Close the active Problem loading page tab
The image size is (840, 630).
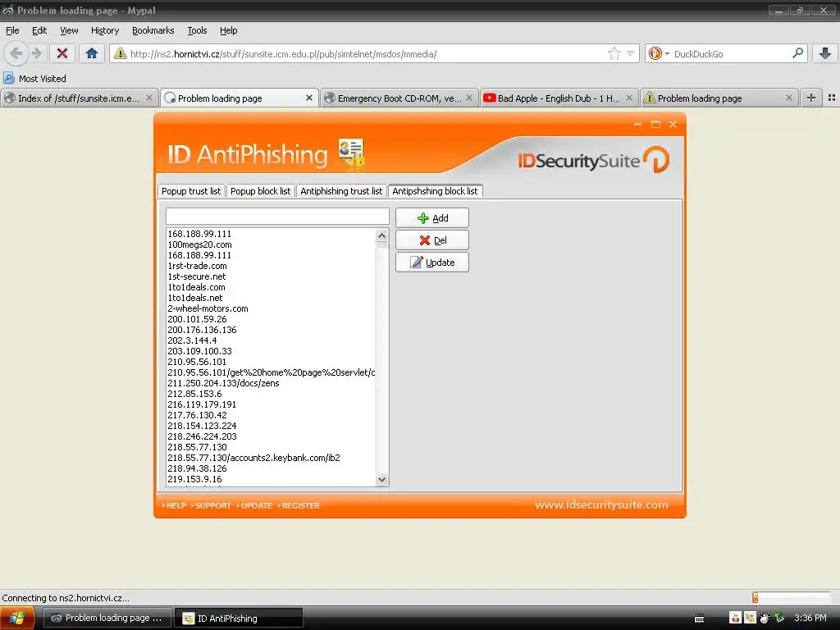point(309,98)
